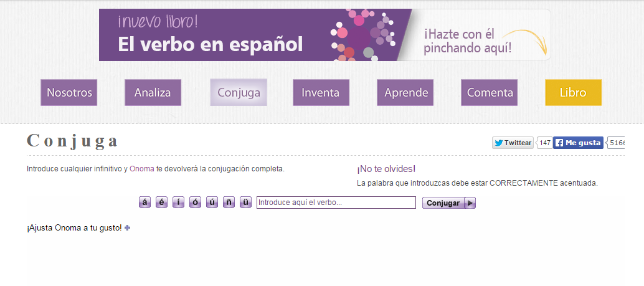
Task: Expand Ajusta Onoma a tu gusto plus icon
Action: (x=127, y=227)
